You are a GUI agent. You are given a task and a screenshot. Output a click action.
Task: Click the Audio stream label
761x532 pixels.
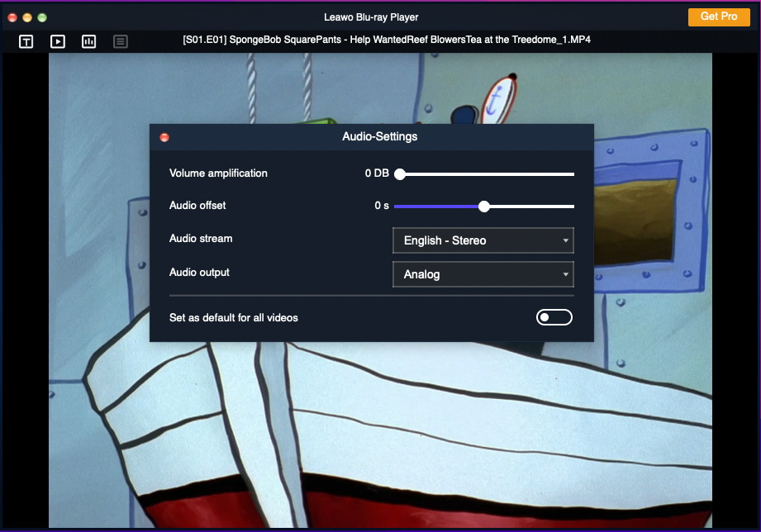201,239
